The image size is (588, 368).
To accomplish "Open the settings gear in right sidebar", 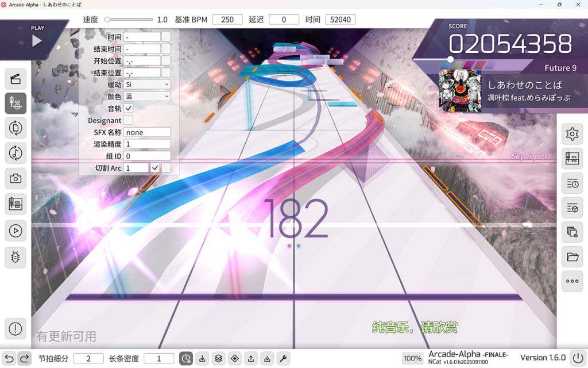I will pos(572,135).
